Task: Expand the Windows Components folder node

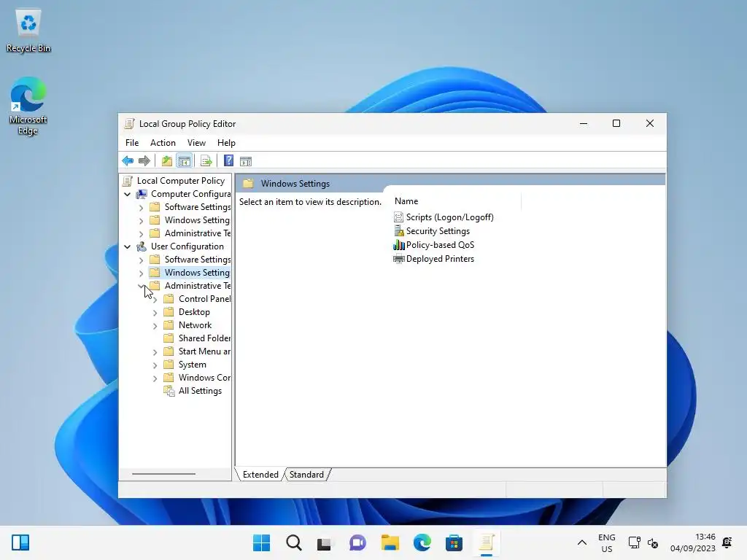Action: coord(155,378)
